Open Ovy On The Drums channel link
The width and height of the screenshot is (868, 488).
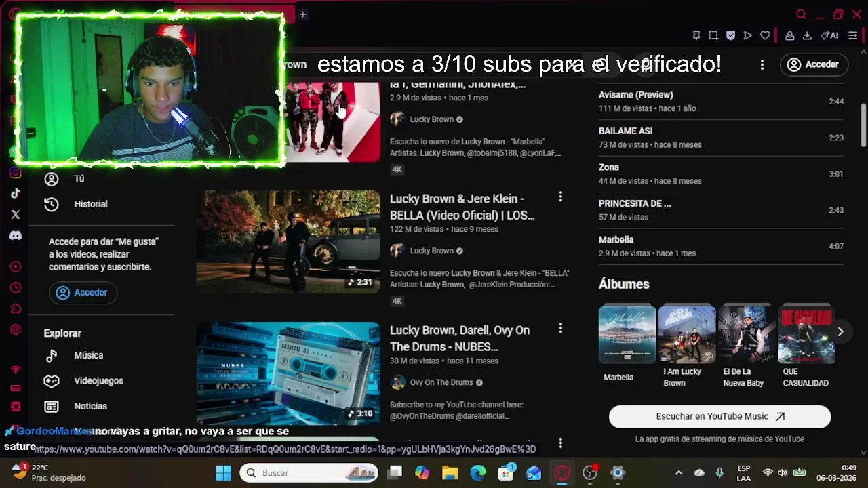click(x=441, y=382)
